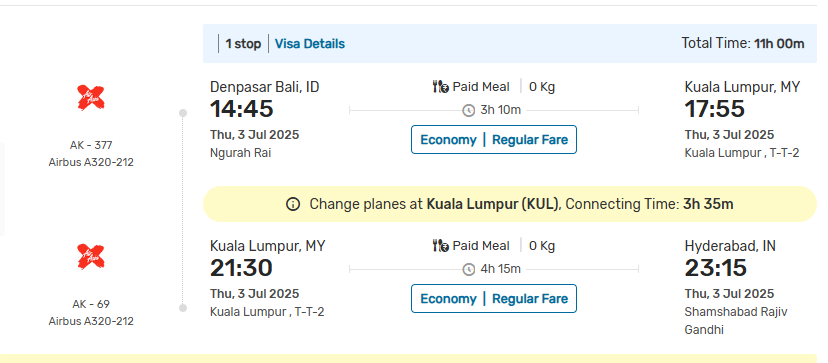Click the paid meal icon on Denpasar flight
The height and width of the screenshot is (363, 828).
coord(440,87)
